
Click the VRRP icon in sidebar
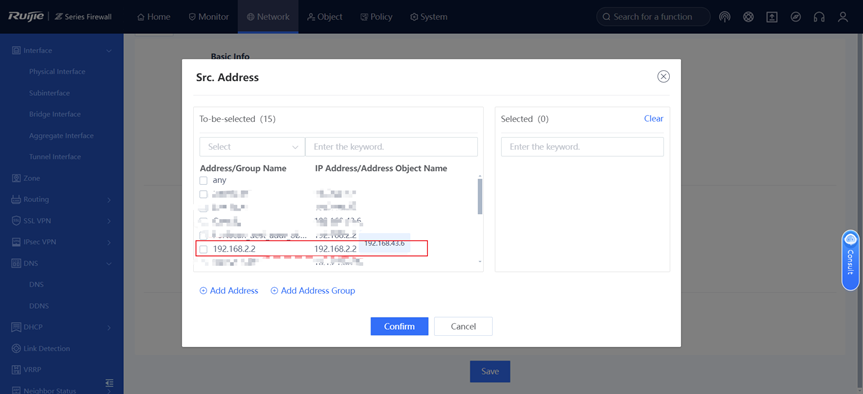(16, 370)
